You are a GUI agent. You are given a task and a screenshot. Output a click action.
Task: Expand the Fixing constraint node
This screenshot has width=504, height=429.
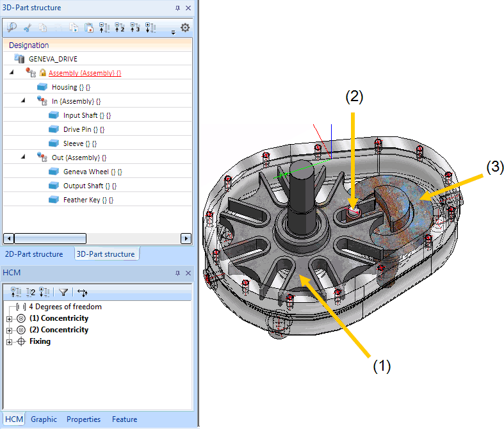tap(9, 342)
